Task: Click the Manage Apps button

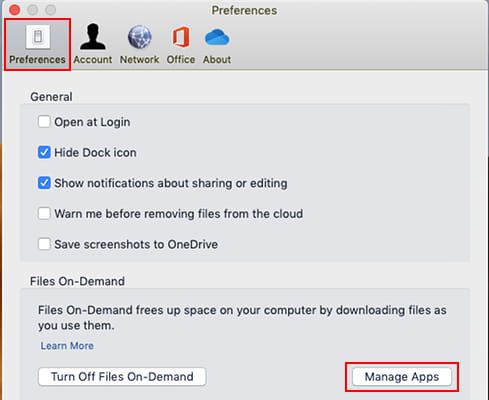Action: coord(402,377)
